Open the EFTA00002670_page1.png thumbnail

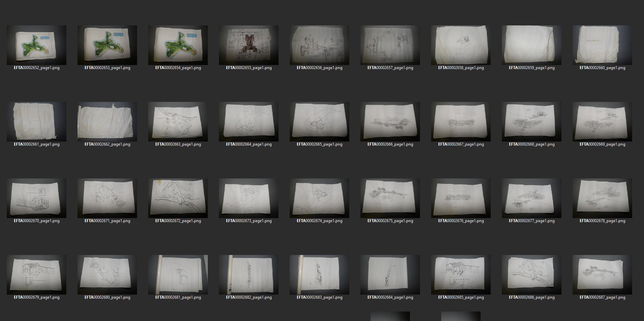point(37,198)
